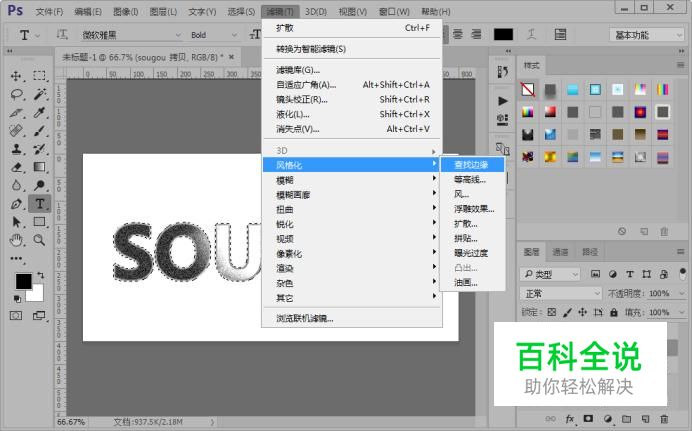Add a layer style fx
The height and width of the screenshot is (431, 692).
pyautogui.click(x=570, y=419)
